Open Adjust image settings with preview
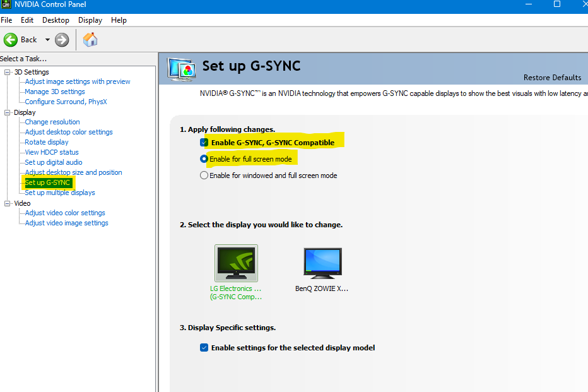 coord(78,81)
